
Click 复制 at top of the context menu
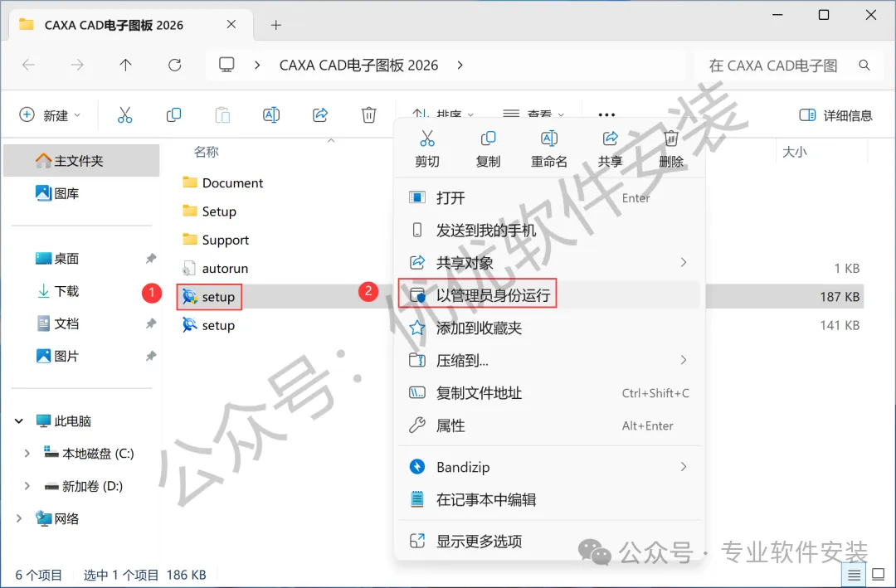coord(488,149)
